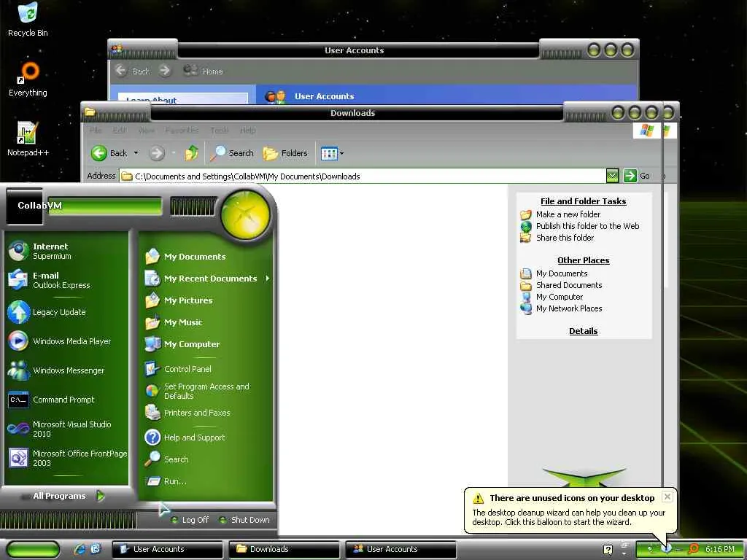Open Back history dropdown arrow
The image size is (747, 560).
[x=136, y=153]
